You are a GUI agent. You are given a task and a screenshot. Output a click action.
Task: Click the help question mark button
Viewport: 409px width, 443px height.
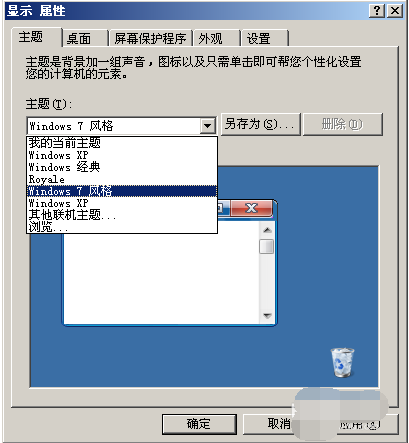(x=377, y=11)
